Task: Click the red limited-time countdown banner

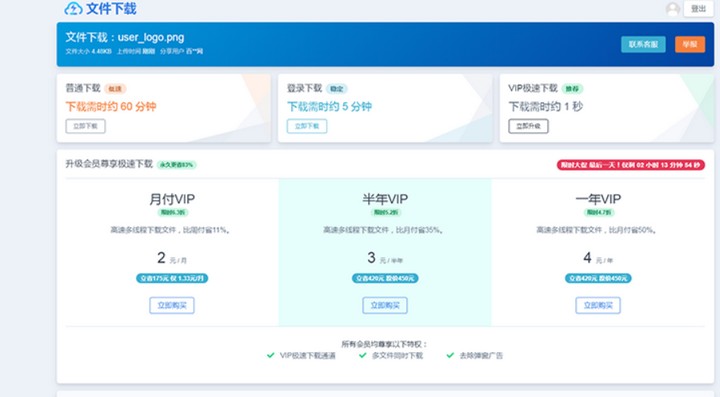Action: click(630, 165)
